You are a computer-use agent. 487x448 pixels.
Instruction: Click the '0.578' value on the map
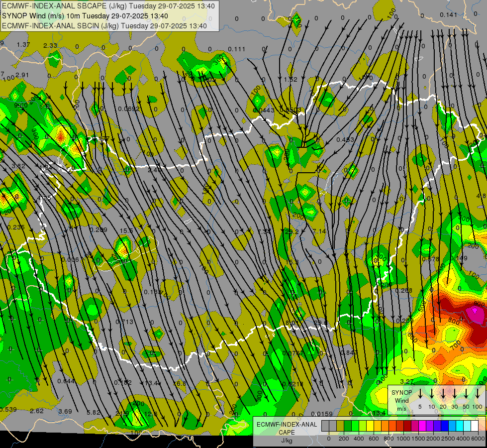pos(431,259)
